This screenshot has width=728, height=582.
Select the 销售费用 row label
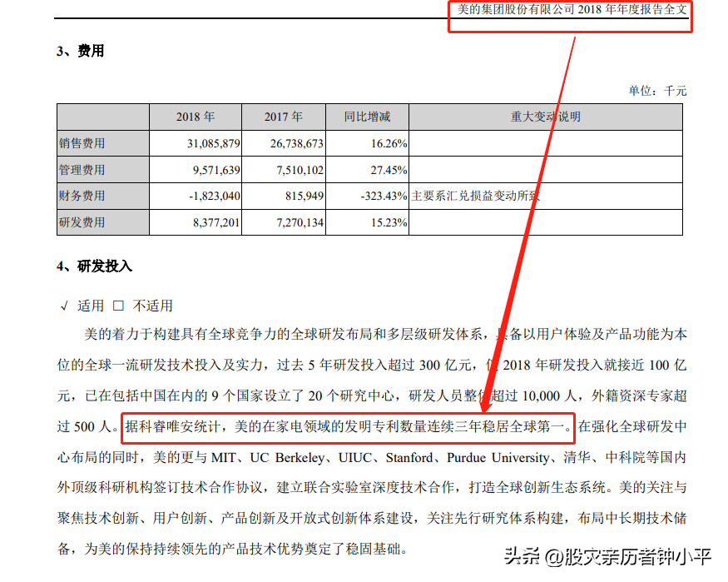click(x=82, y=143)
